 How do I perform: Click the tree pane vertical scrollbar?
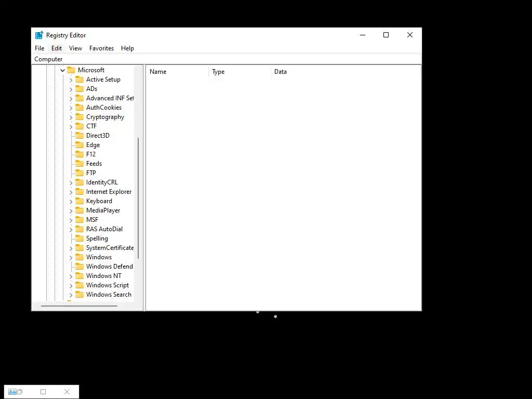[138, 198]
